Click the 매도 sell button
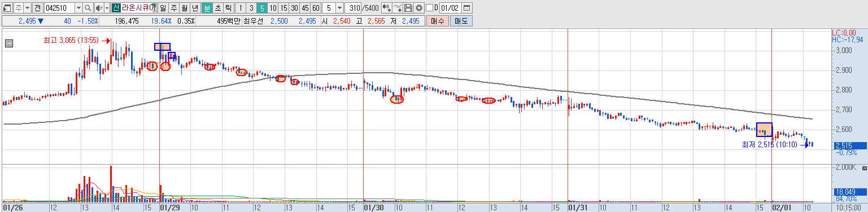This screenshot has width=868, height=212. click(x=461, y=21)
